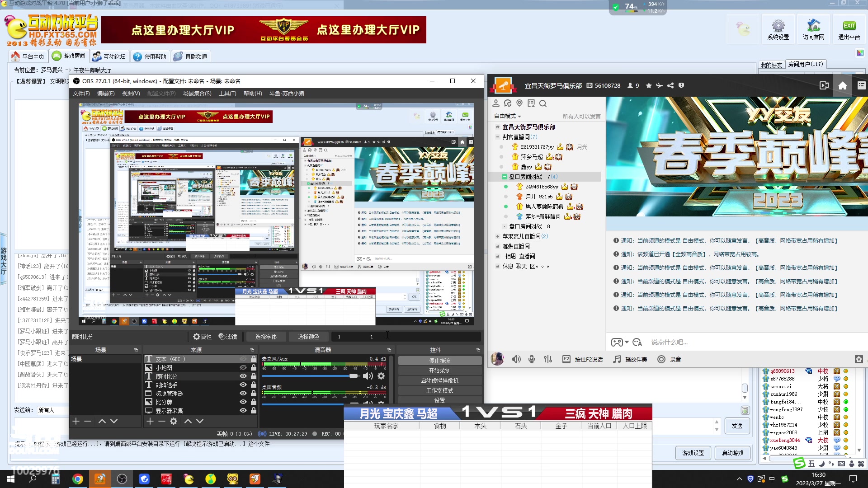Click 停止推流 button in OBS
The width and height of the screenshot is (868, 488).
pyautogui.click(x=439, y=361)
